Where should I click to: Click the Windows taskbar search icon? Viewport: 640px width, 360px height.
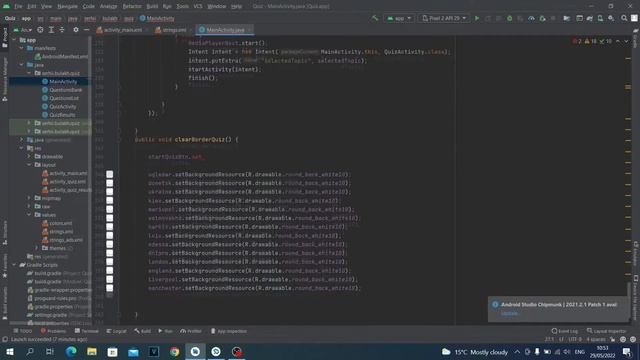[x=30, y=352]
